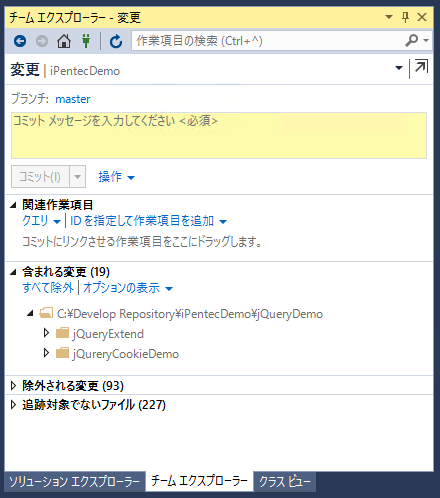
Task: Expand the 除外される変更 (93) section
Action: click(13, 386)
